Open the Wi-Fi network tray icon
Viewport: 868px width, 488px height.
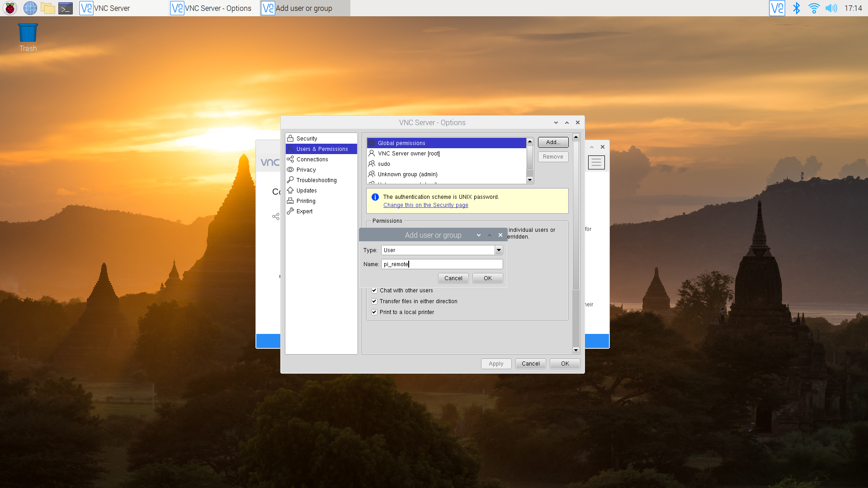point(814,8)
